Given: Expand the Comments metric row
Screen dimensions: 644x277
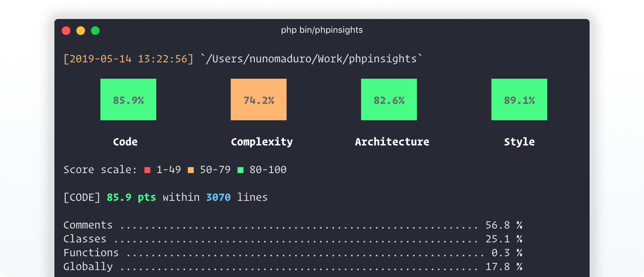Looking at the screenshot, I should tap(88, 225).
